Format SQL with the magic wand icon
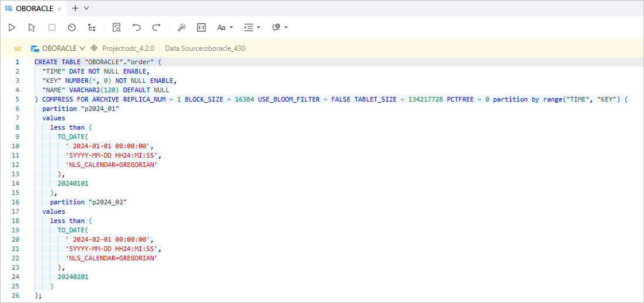The height and width of the screenshot is (303, 644). pos(182,27)
